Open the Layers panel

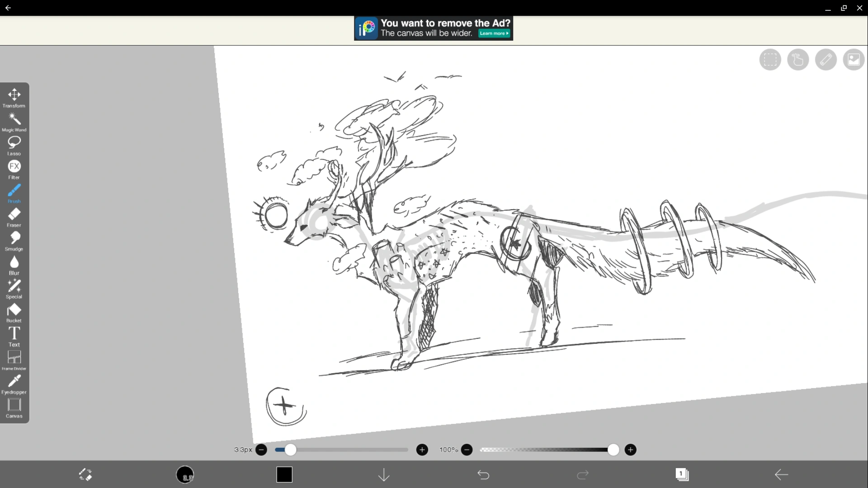coord(683,475)
